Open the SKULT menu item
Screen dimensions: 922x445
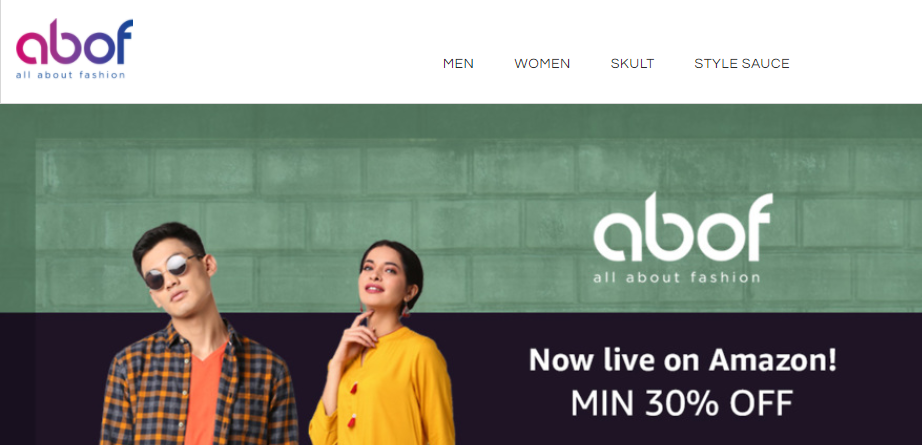[632, 63]
